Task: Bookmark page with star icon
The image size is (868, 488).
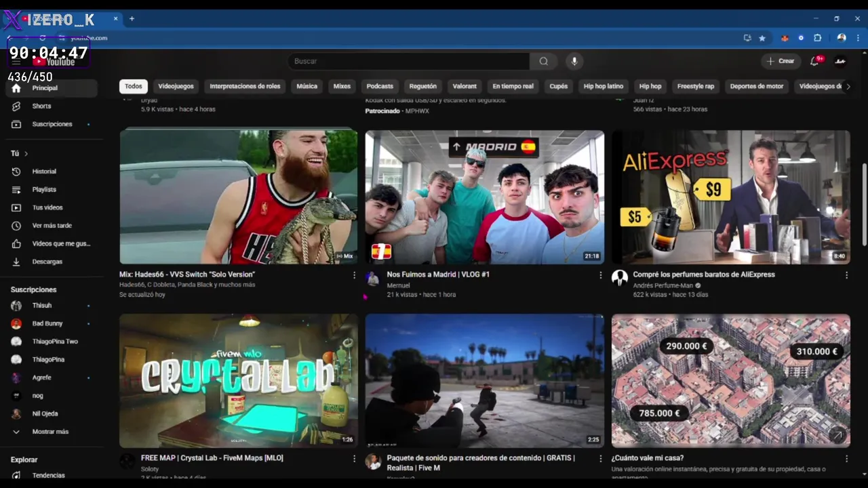Action: click(762, 38)
